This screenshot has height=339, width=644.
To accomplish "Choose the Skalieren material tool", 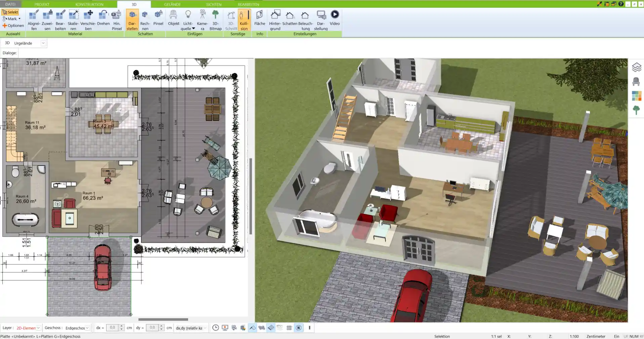I will [x=73, y=20].
